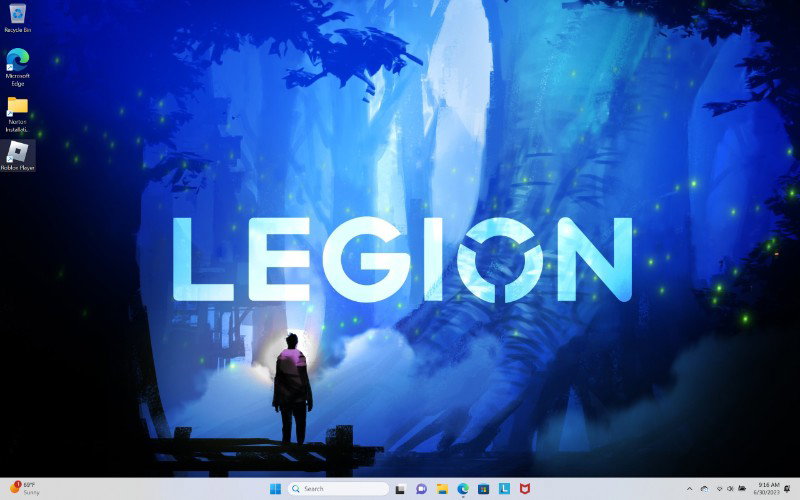The height and width of the screenshot is (500, 800).
Task: Click the volume speaker tray icon
Action: [730, 489]
